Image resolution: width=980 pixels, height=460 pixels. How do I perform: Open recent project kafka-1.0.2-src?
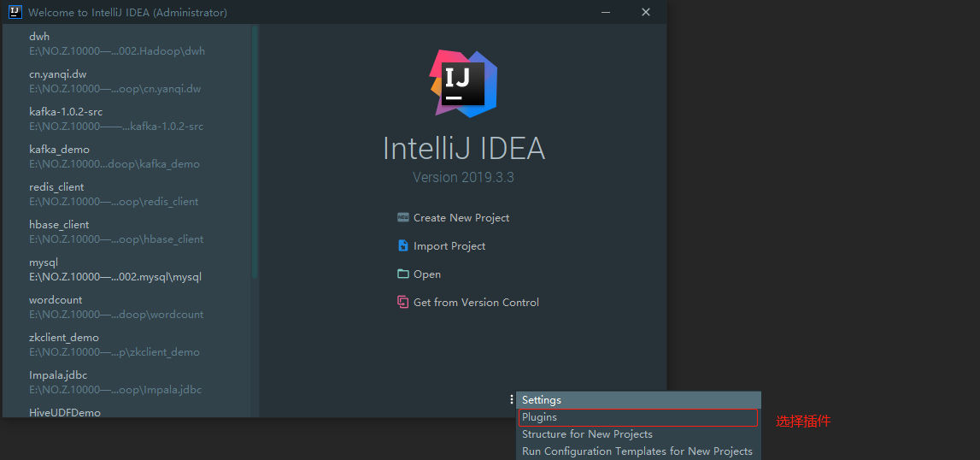click(127, 119)
